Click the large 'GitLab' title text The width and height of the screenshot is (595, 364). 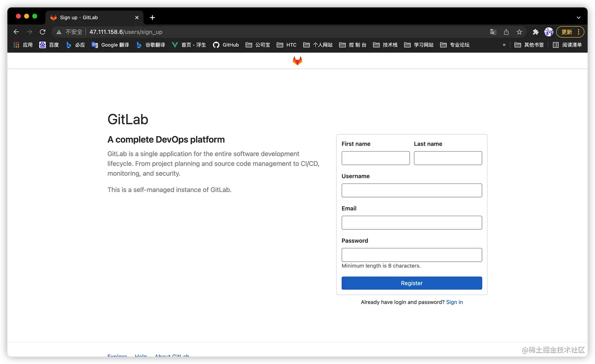click(128, 119)
